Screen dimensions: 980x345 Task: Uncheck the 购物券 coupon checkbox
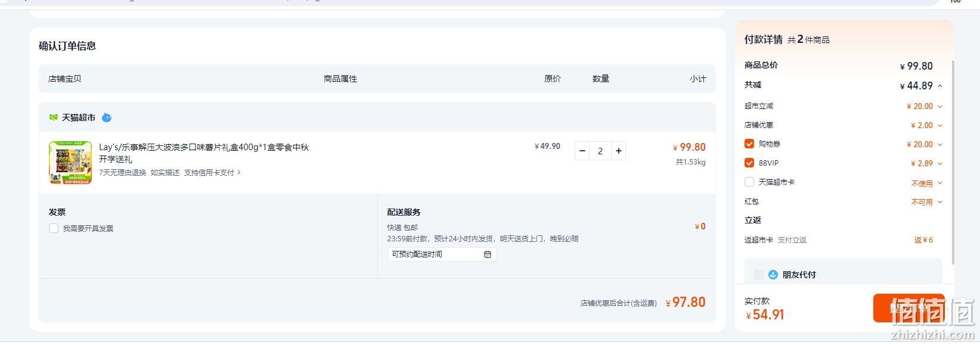tap(749, 144)
